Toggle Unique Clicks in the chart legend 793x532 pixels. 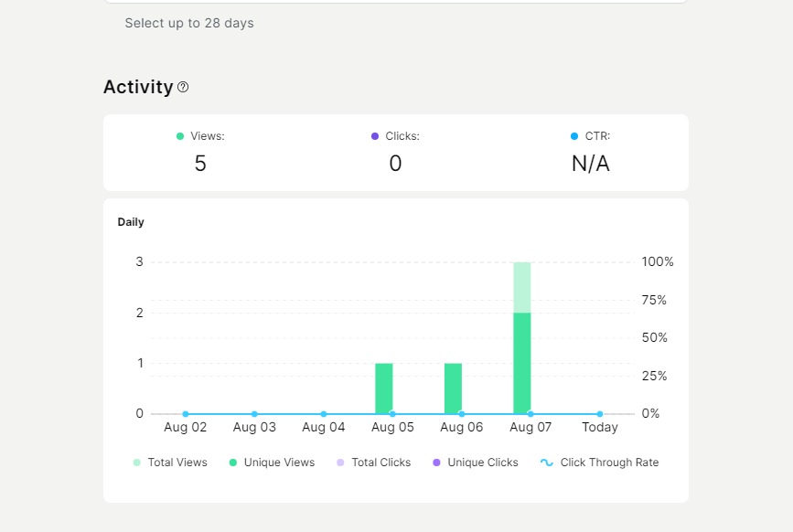pos(475,463)
